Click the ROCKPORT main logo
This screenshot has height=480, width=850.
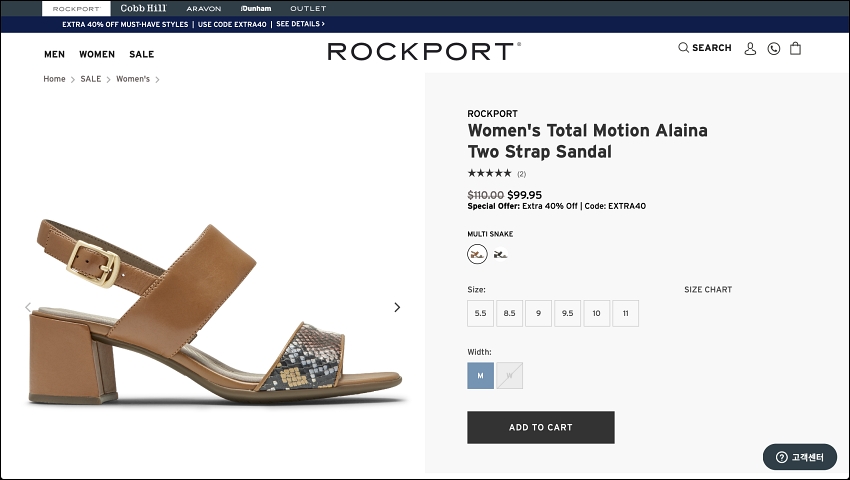424,52
